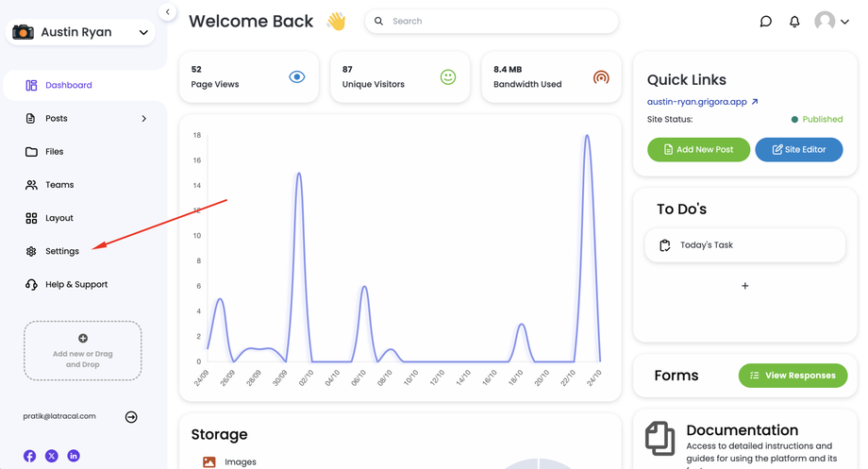868x469 pixels.
Task: Click the plus icon in the drop zone
Action: pyautogui.click(x=82, y=339)
